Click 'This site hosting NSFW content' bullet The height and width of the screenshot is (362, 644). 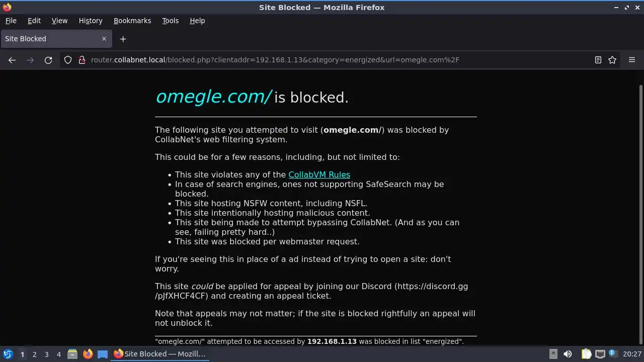click(x=271, y=204)
